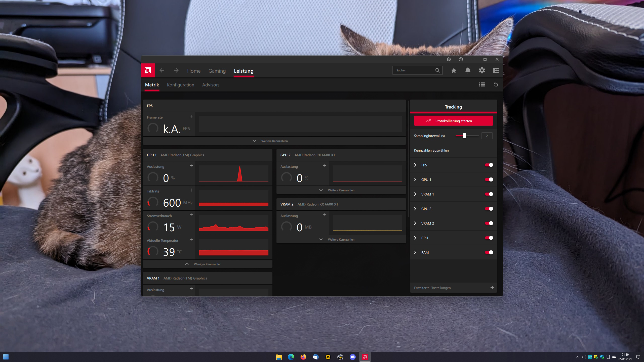Open the Gaming tab
644x362 pixels.
click(217, 71)
